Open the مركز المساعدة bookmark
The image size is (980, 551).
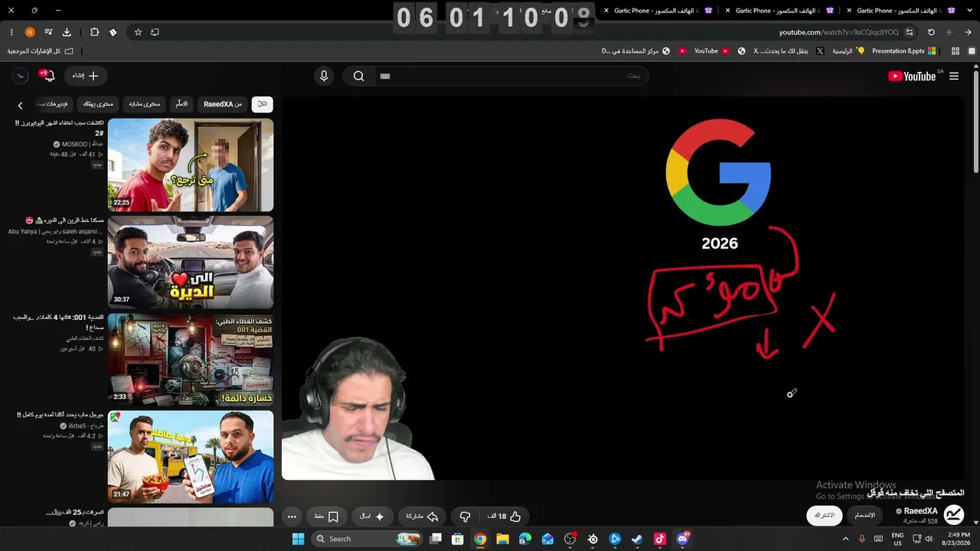point(635,51)
